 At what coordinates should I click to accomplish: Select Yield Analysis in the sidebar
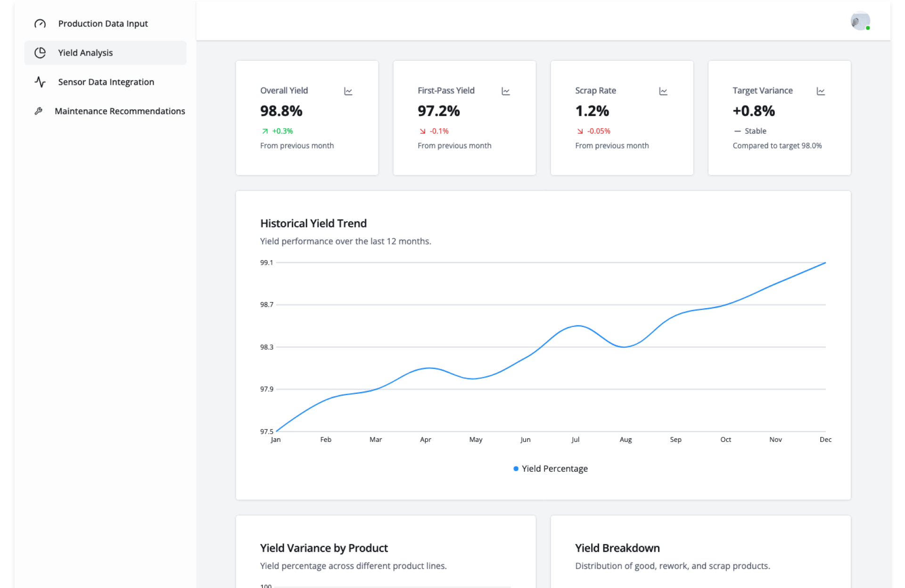[85, 53]
